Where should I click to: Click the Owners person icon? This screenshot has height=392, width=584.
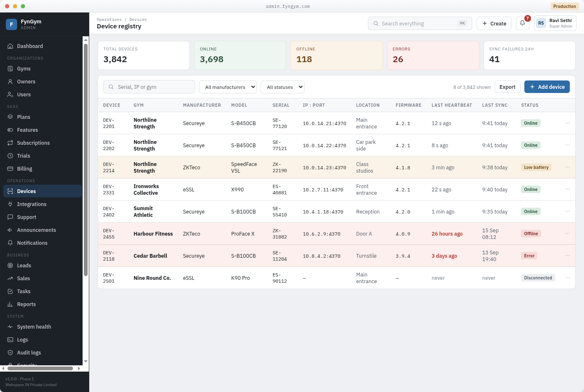click(x=10, y=82)
